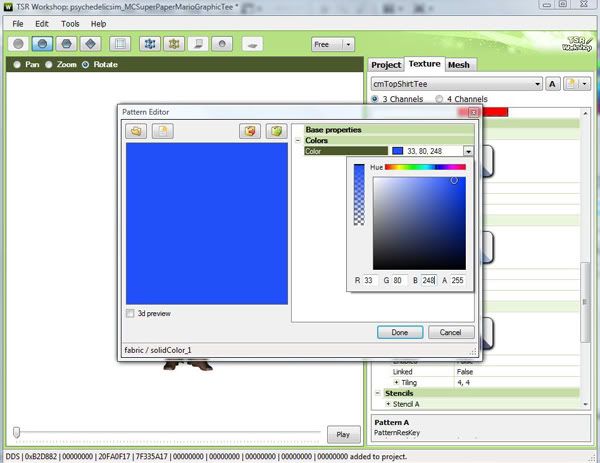Image resolution: width=600 pixels, height=463 pixels.
Task: Enable the 3d preview checkbox
Action: [x=130, y=313]
